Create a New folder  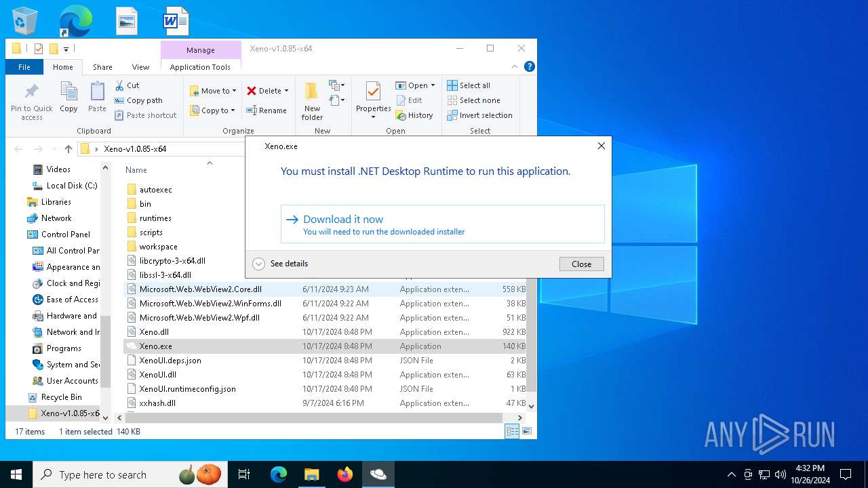(x=312, y=102)
